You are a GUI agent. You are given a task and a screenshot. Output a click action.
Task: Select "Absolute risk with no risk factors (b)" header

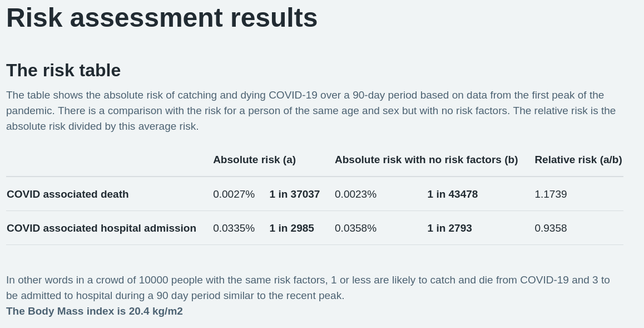pos(426,160)
